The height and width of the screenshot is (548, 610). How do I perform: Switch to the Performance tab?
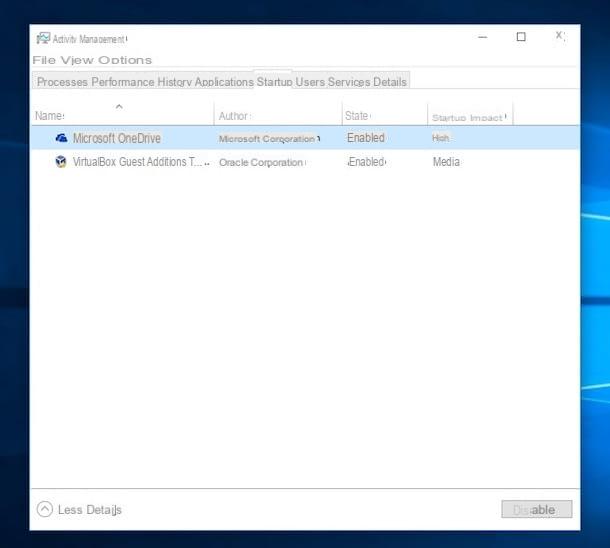point(123,82)
